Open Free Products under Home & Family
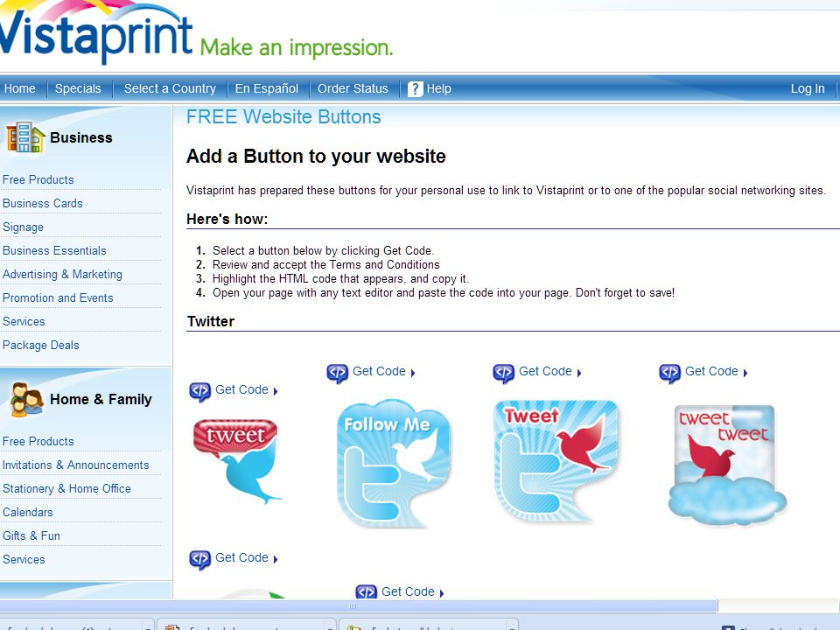Image resolution: width=840 pixels, height=630 pixels. pyautogui.click(x=38, y=441)
